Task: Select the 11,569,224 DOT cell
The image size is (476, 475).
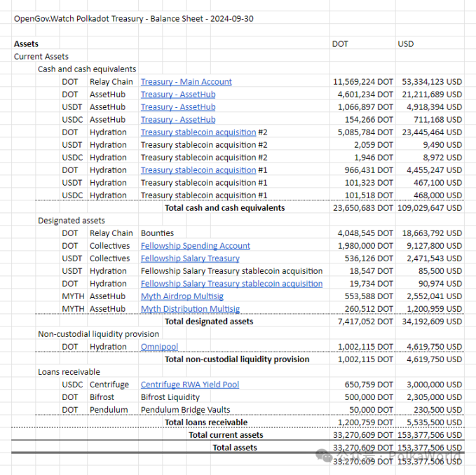Action: pyautogui.click(x=362, y=82)
